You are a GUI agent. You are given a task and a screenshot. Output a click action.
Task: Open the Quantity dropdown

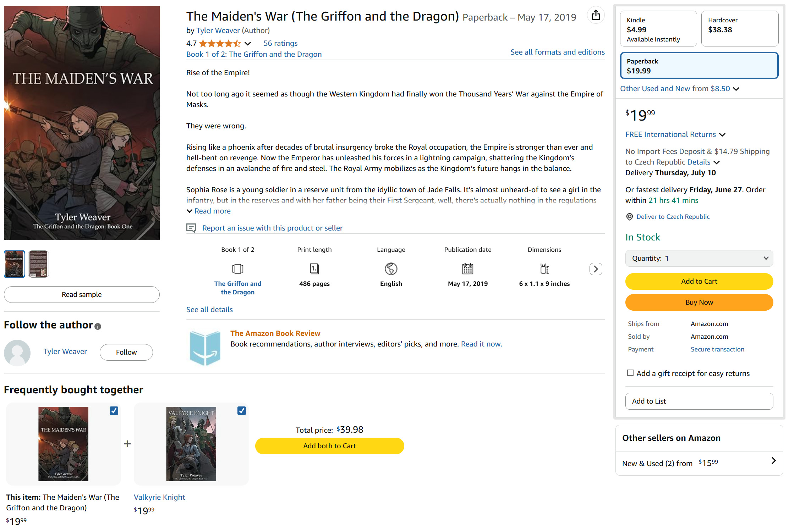(699, 258)
